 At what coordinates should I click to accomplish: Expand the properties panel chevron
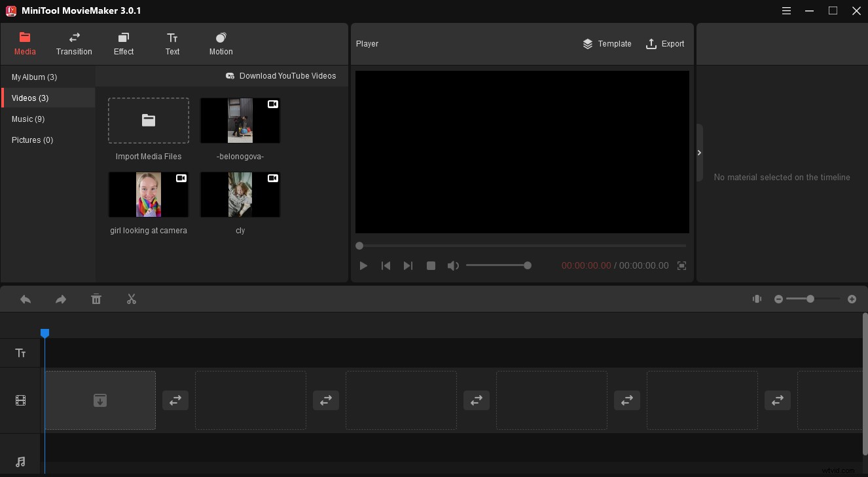pyautogui.click(x=699, y=152)
